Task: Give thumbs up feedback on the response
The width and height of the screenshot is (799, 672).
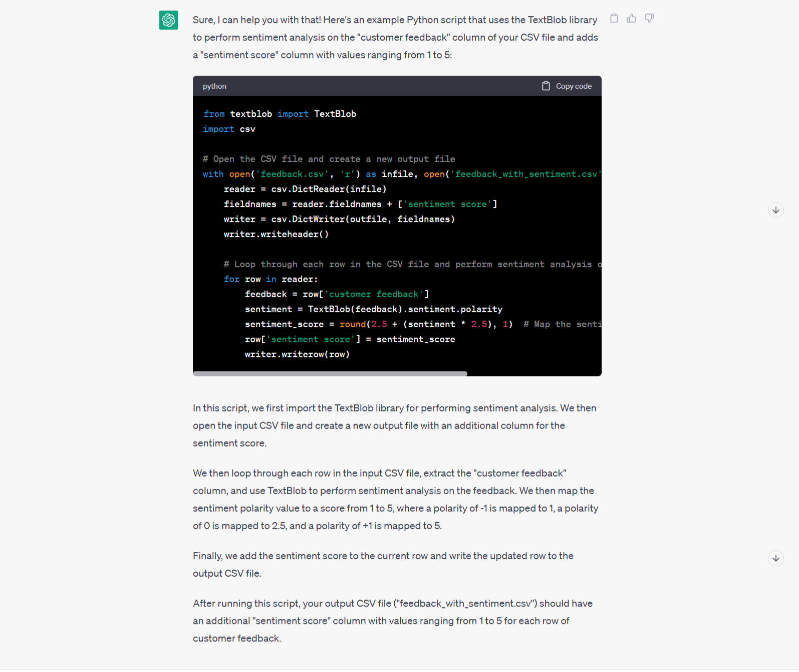Action: [x=631, y=18]
